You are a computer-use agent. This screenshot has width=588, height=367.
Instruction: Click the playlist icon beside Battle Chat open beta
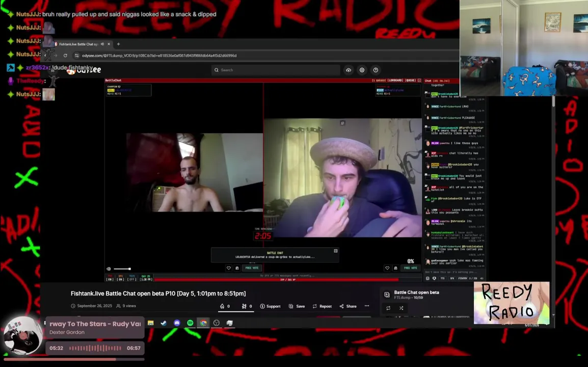click(x=387, y=295)
